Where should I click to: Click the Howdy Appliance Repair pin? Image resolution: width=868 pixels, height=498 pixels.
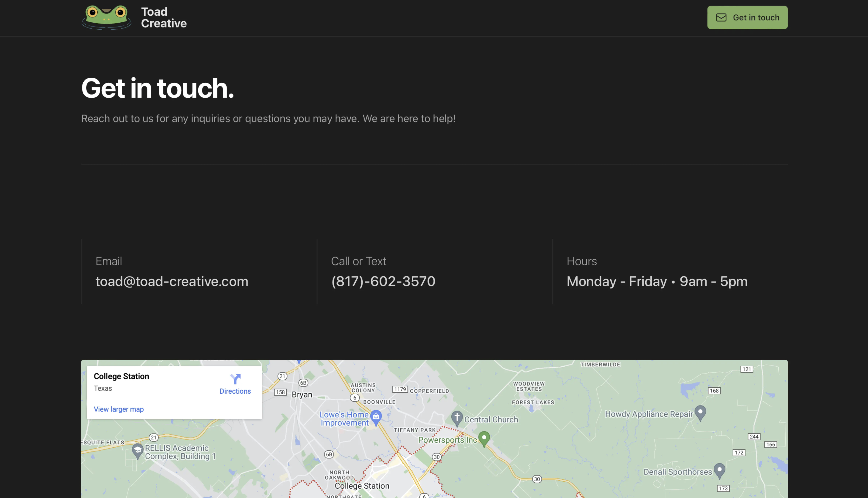tap(701, 413)
